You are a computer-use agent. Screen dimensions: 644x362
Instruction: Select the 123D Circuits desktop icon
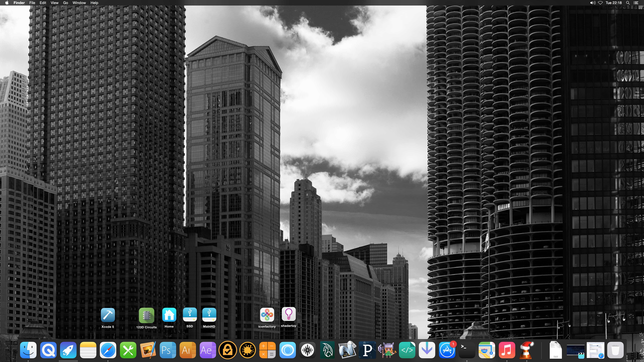click(147, 315)
